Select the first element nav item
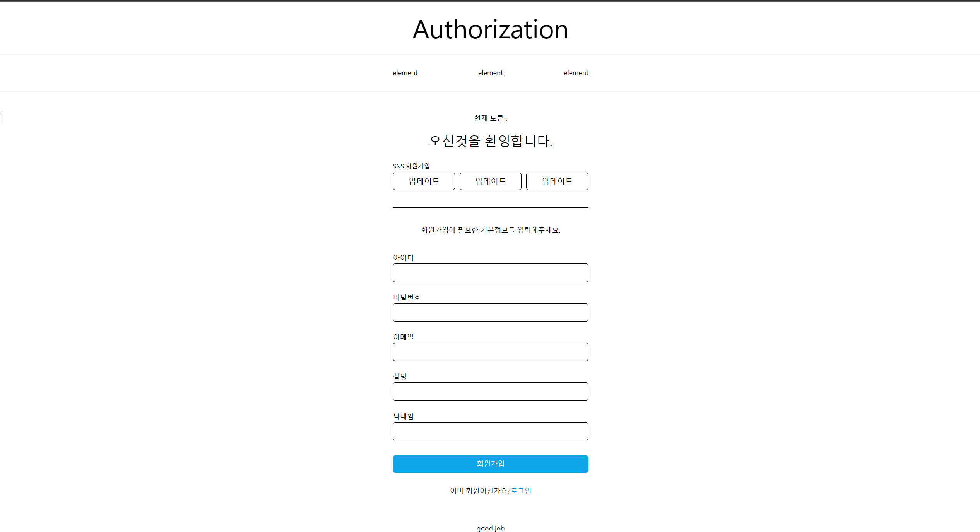The width and height of the screenshot is (980, 532). (x=405, y=73)
